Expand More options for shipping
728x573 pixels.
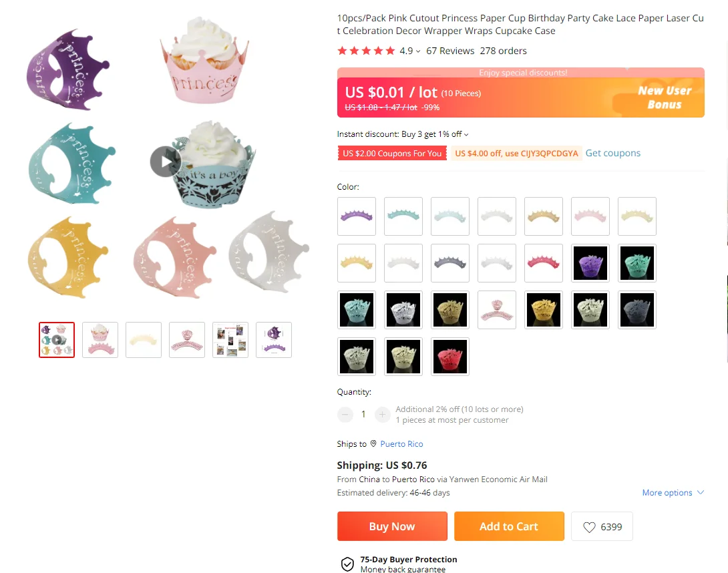673,493
